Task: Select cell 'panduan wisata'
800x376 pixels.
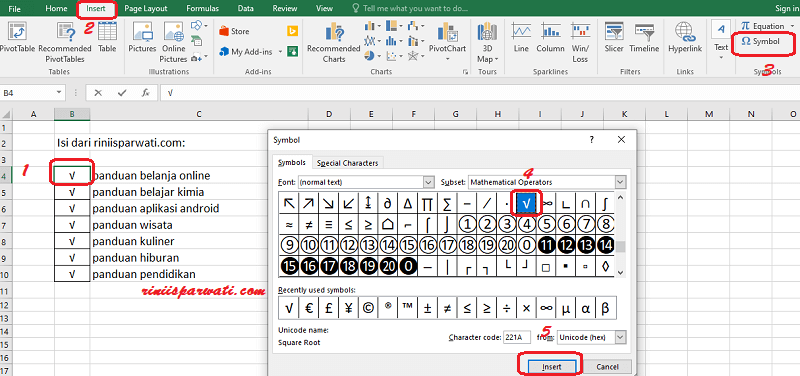Action: click(x=199, y=224)
